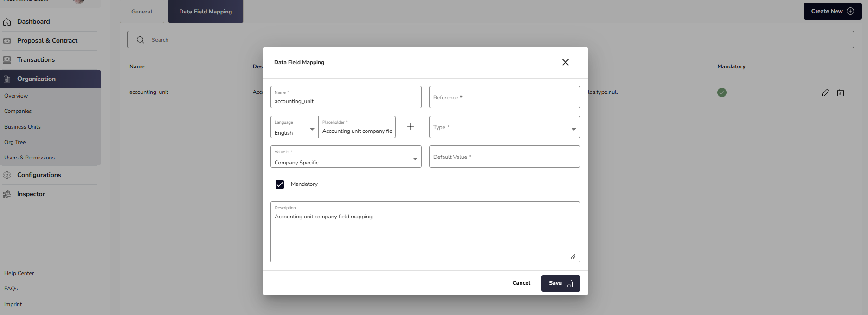Switch to the General tab
The width and height of the screenshot is (868, 315).
coord(141,12)
